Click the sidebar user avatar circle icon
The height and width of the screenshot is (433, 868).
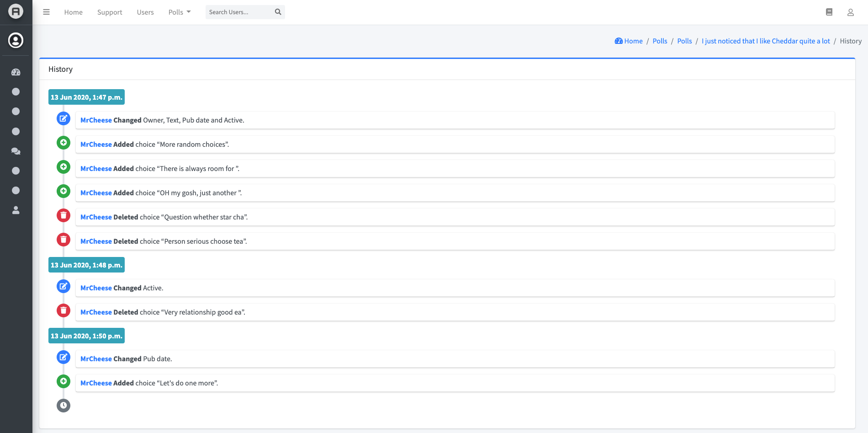[16, 40]
